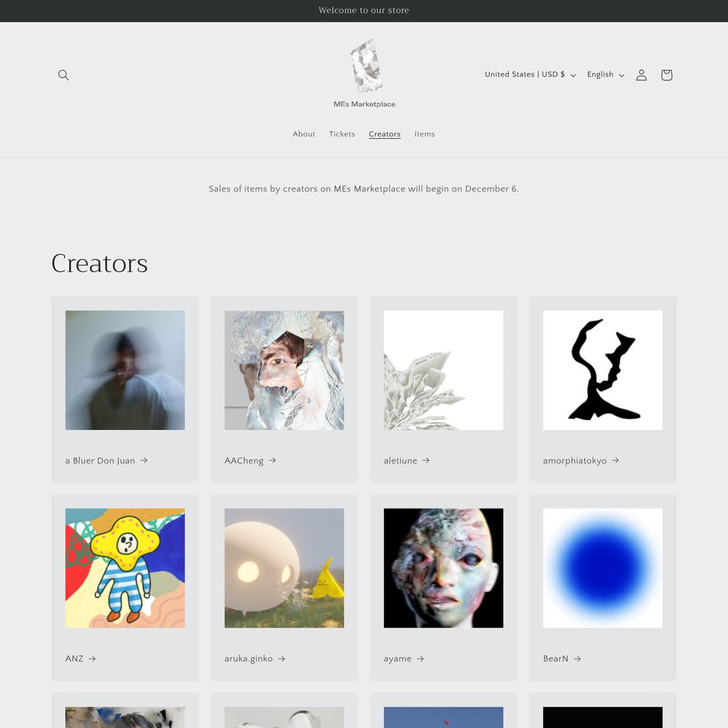
Task: Click the Welcome to our store announcement text
Action: point(364,10)
